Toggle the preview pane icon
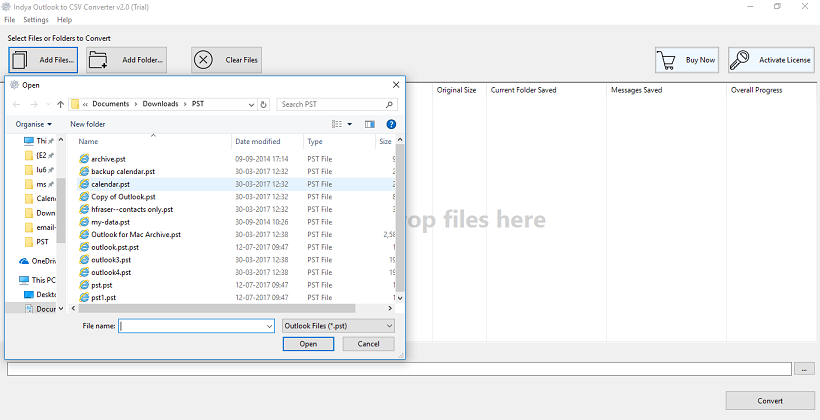Screen dimensions: 820x420 pyautogui.click(x=370, y=124)
